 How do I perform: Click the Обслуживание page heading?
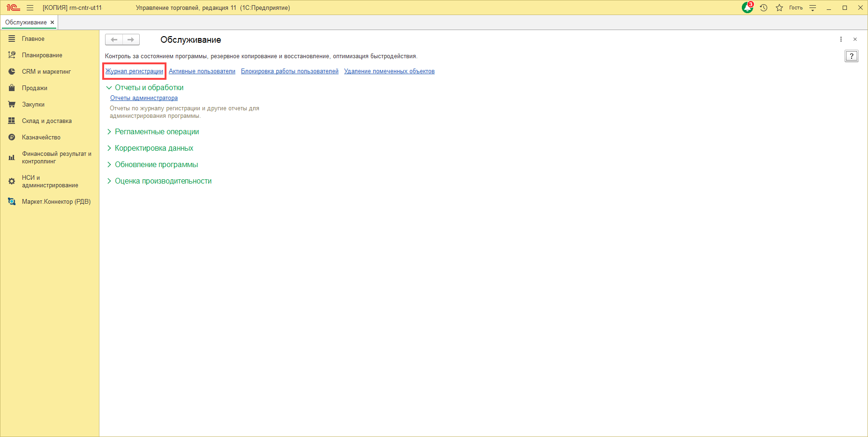(191, 40)
